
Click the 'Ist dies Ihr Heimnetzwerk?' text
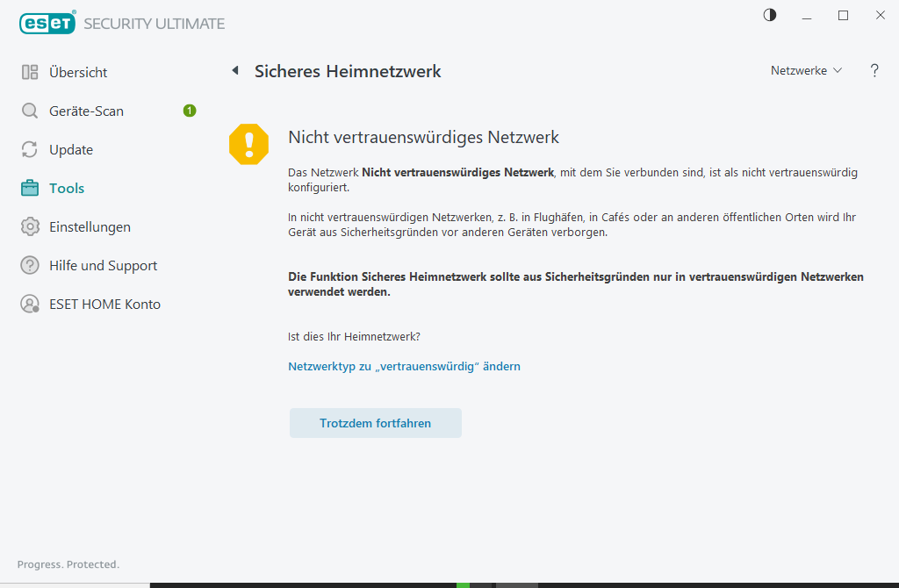point(354,336)
